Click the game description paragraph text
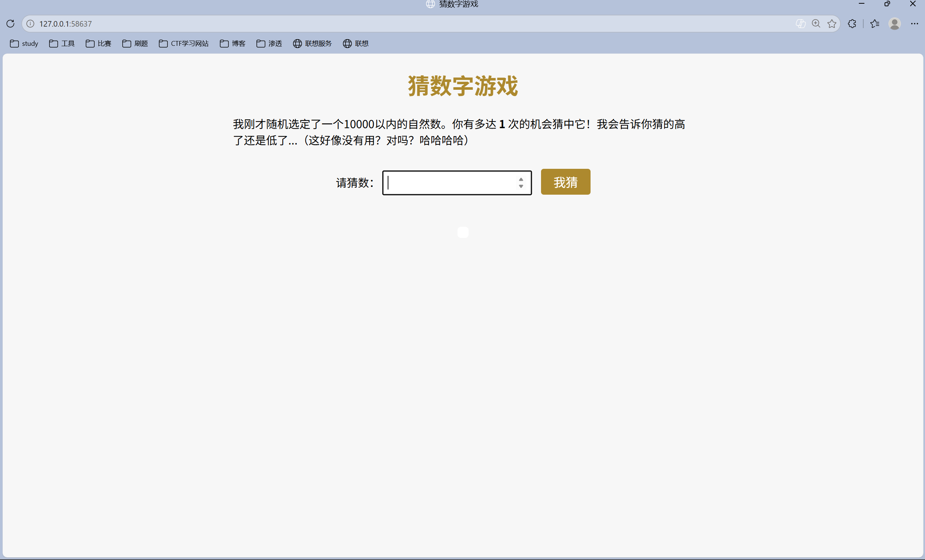Image resolution: width=925 pixels, height=560 pixels. coord(459,132)
